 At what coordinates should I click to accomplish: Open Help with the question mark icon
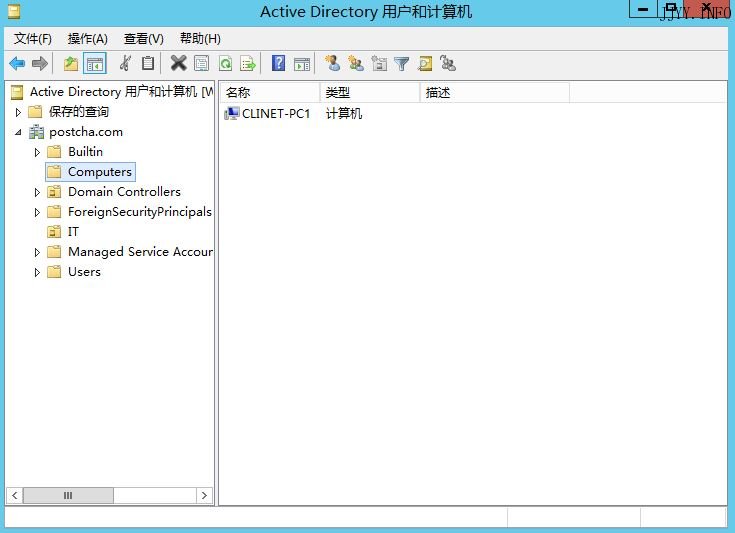pos(278,63)
